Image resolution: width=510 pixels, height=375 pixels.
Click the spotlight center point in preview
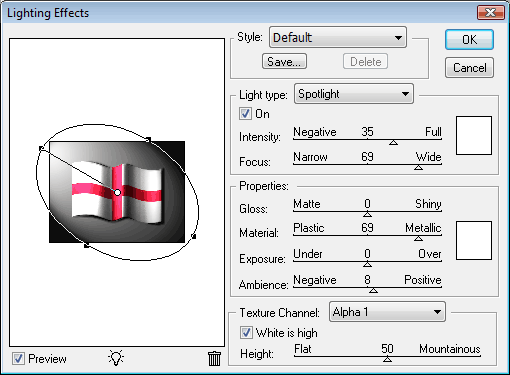tap(117, 192)
